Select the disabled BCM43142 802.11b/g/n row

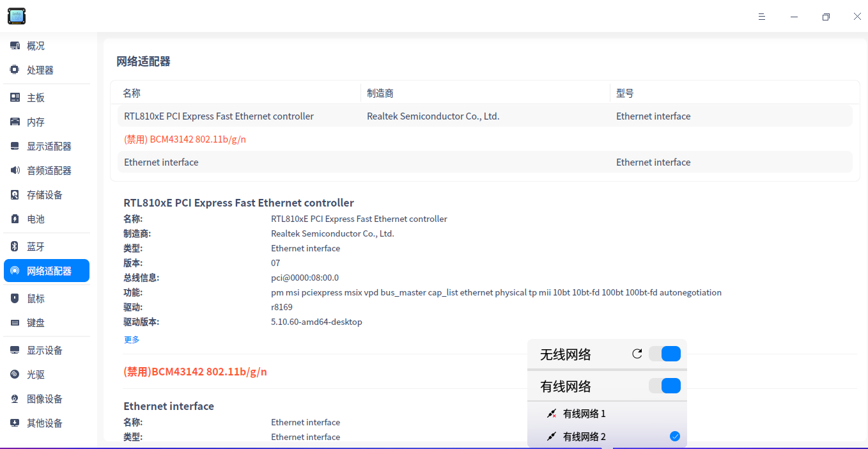[x=485, y=139]
